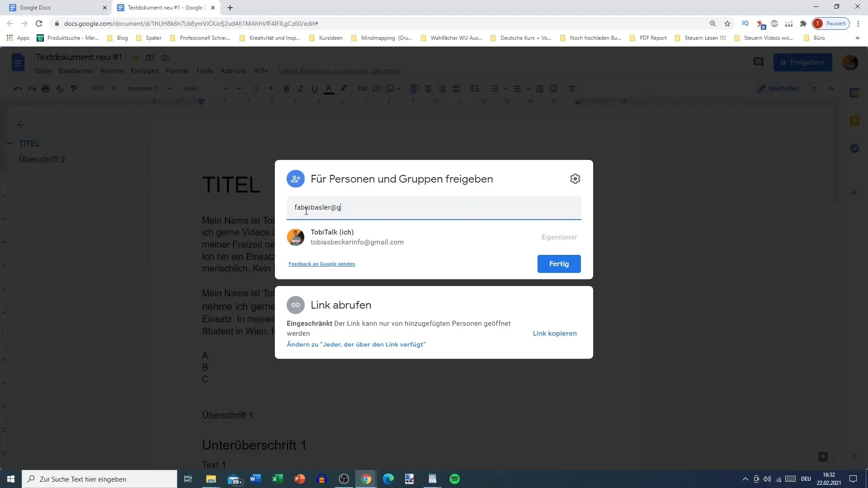Open the Datei menu
This screenshot has height=488, width=868.
pos(43,71)
